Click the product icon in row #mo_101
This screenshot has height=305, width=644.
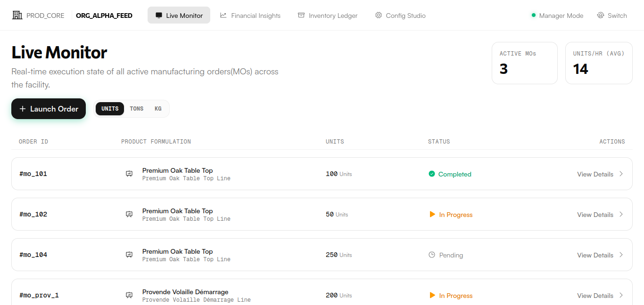click(129, 174)
